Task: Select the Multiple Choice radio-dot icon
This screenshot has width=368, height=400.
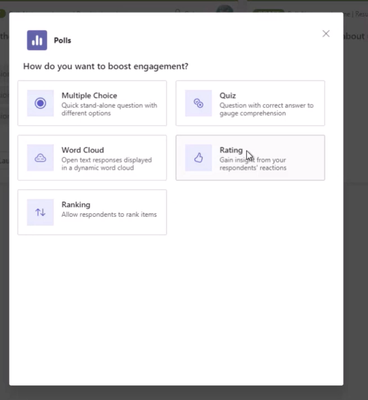Action: (x=40, y=103)
